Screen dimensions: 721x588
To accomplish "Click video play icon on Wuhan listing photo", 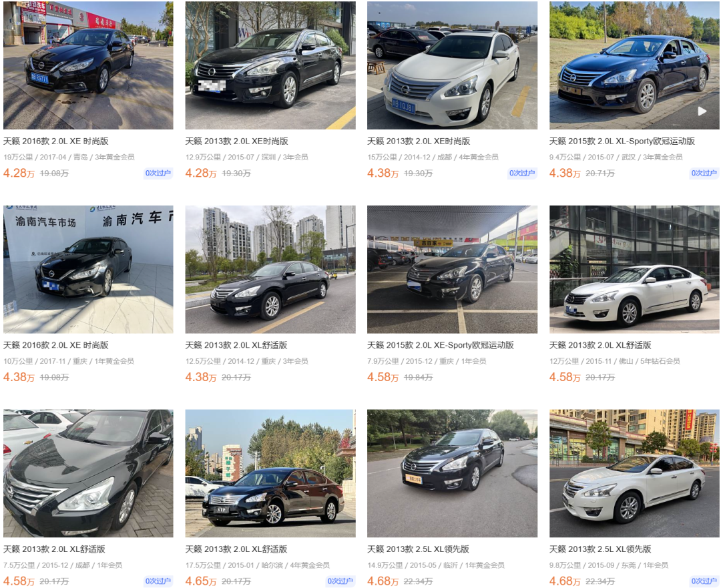I will (702, 111).
